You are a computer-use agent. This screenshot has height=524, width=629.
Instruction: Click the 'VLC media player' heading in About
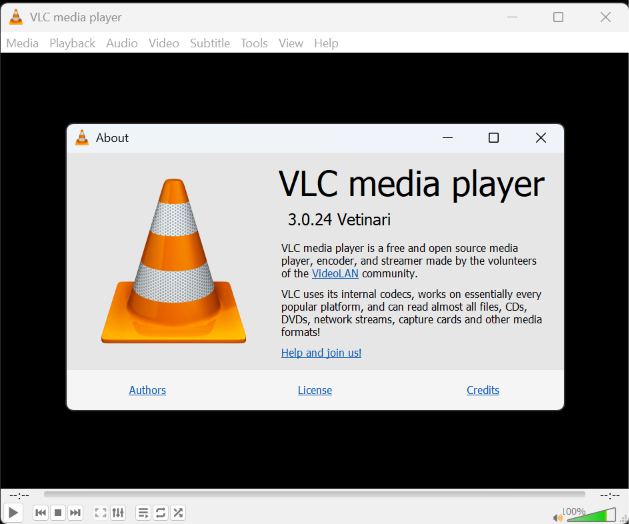(412, 184)
